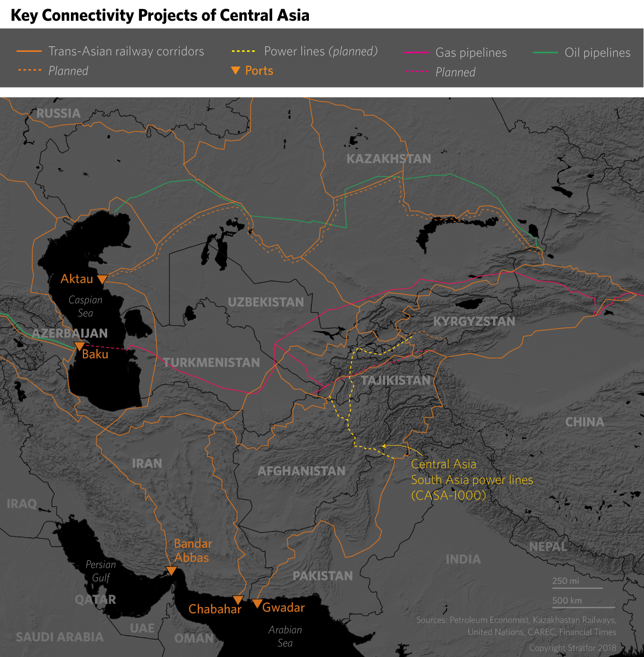Click the Copyright Stratfor 2018 text

tap(573, 648)
